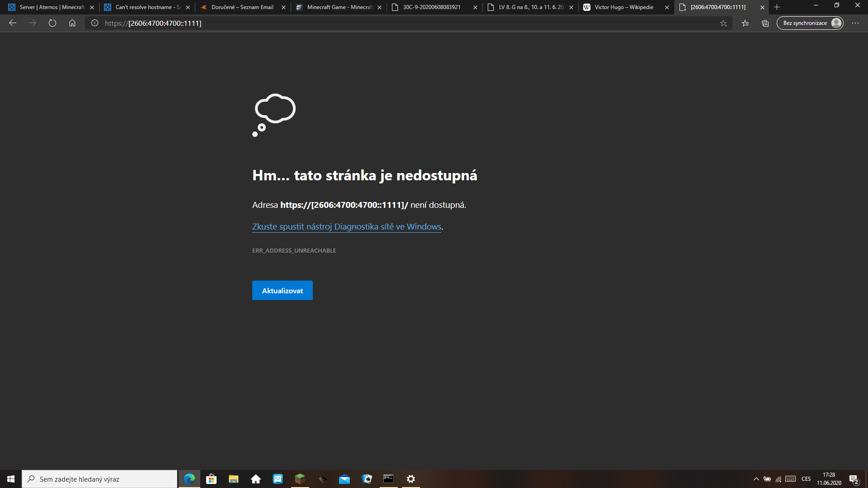Close the Doručené – Seznam Email tab
868x488 pixels.
click(x=284, y=7)
